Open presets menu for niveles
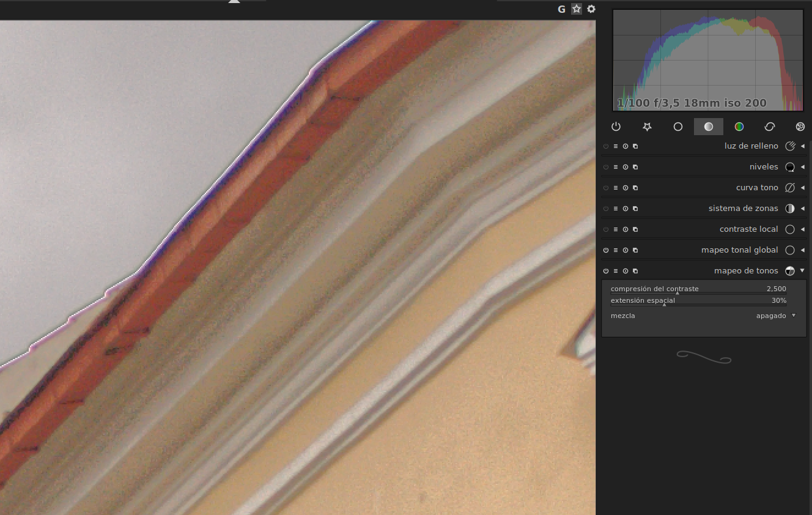 616,167
